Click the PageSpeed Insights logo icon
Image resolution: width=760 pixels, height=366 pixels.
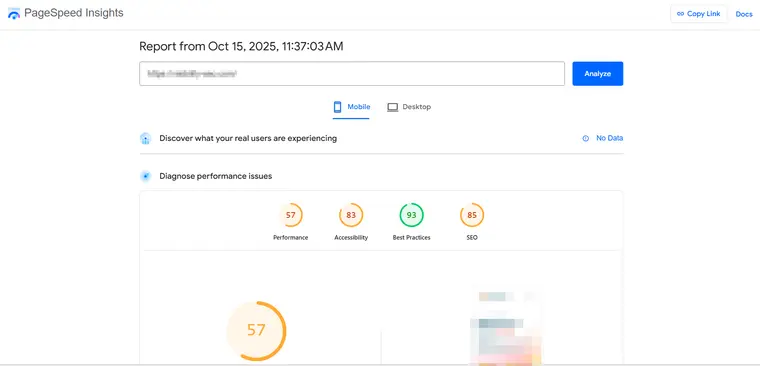[x=14, y=14]
